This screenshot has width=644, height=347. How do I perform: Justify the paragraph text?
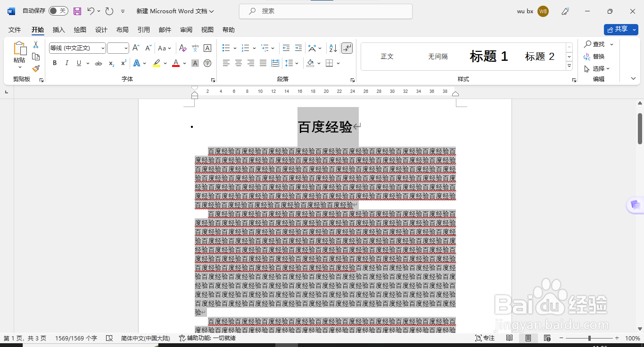click(x=263, y=63)
